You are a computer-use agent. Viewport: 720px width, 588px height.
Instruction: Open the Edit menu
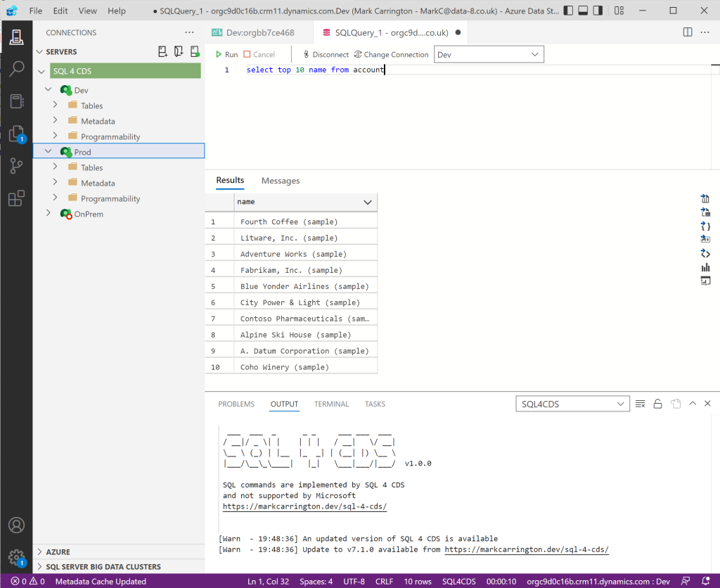click(x=60, y=11)
